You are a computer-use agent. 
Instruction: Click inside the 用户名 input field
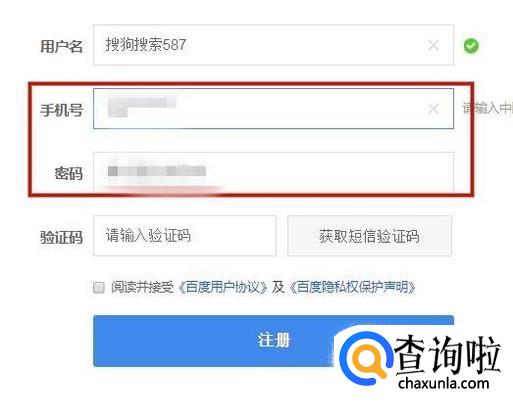pyautogui.click(x=273, y=45)
